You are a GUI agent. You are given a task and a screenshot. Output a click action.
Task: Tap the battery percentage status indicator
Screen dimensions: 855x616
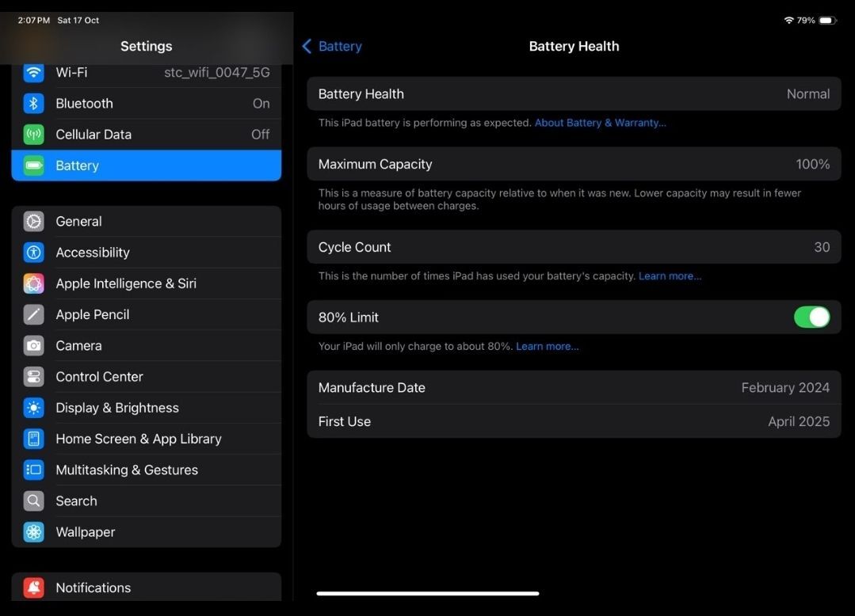(806, 20)
